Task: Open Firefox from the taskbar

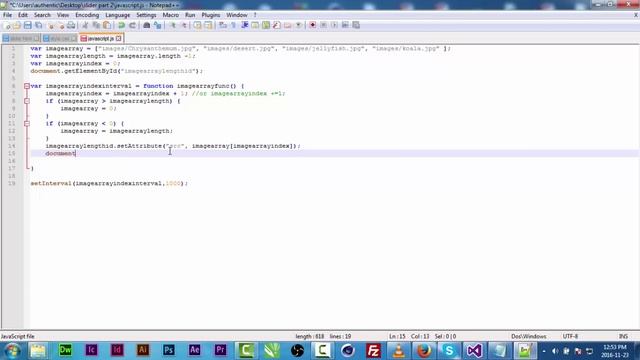Action: (x=424, y=350)
